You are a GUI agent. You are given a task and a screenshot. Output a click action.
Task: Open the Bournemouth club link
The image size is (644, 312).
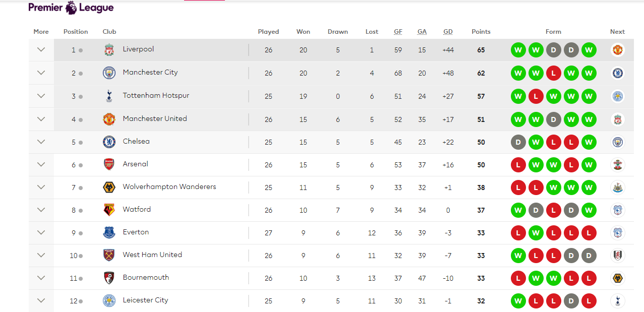(146, 277)
